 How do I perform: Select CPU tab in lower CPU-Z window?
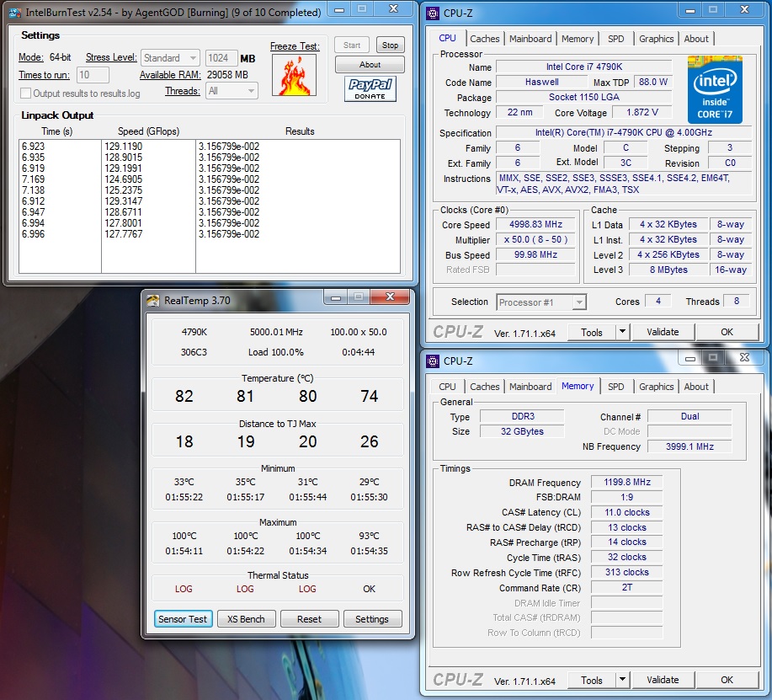pyautogui.click(x=447, y=387)
